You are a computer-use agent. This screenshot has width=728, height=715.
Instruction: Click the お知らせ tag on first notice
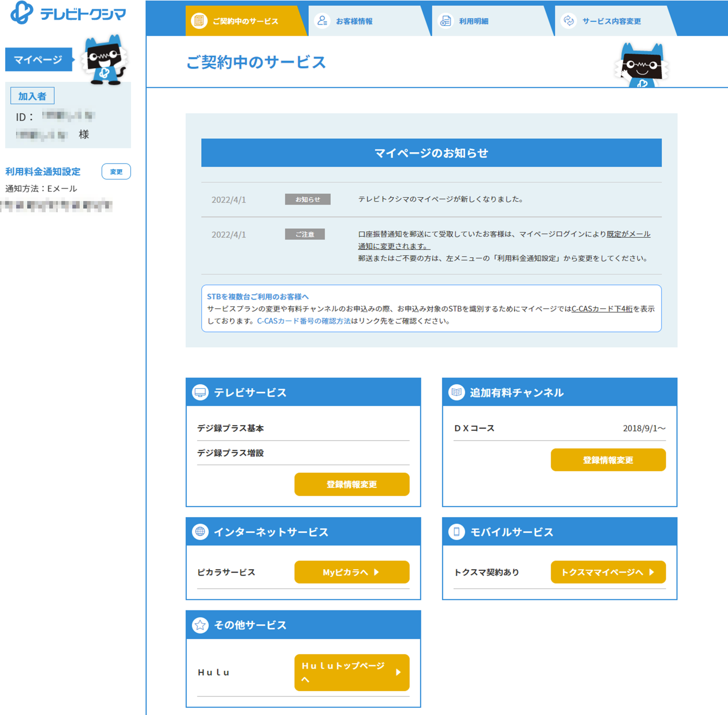coord(308,199)
